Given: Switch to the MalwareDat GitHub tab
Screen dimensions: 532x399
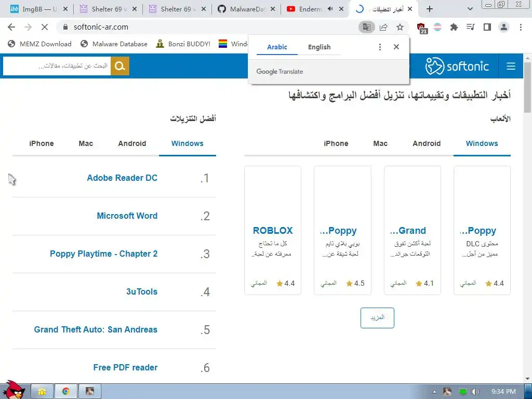Looking at the screenshot, I should (x=247, y=9).
